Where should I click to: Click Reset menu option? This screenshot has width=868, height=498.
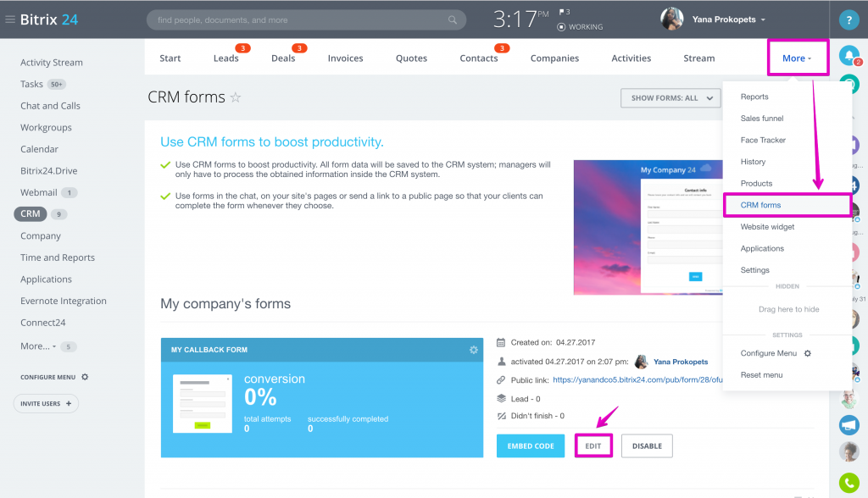[x=762, y=374]
